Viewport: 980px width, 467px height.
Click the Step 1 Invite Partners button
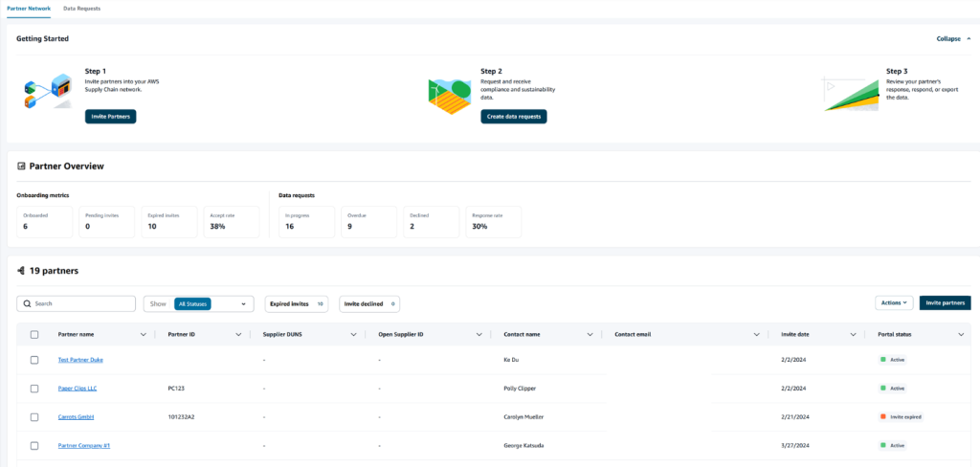(111, 117)
